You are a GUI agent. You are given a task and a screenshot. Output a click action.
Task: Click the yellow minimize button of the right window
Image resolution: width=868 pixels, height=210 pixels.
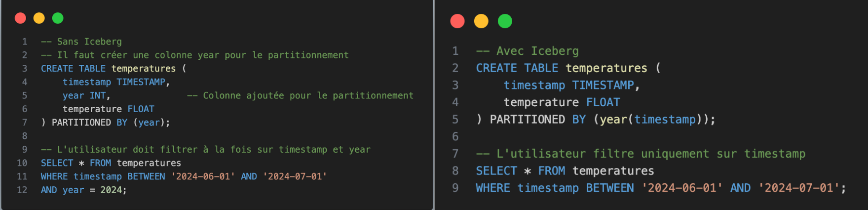click(481, 21)
